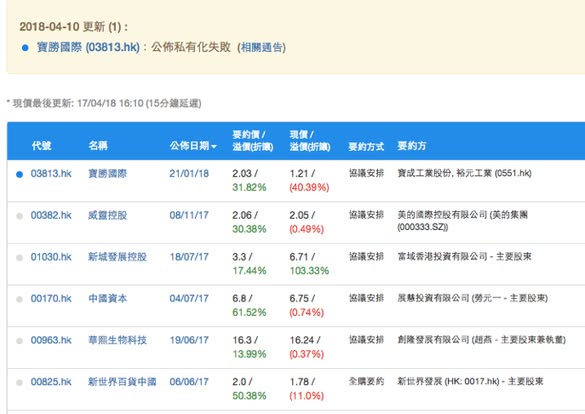Open date link 19/06/17

coord(189,340)
